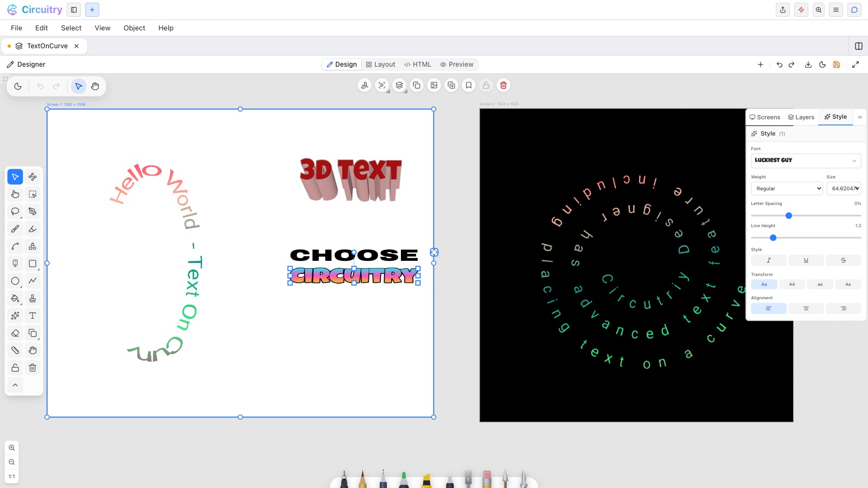Set transform to lowercase aa
Screen dimensions: 868x488
click(820, 284)
